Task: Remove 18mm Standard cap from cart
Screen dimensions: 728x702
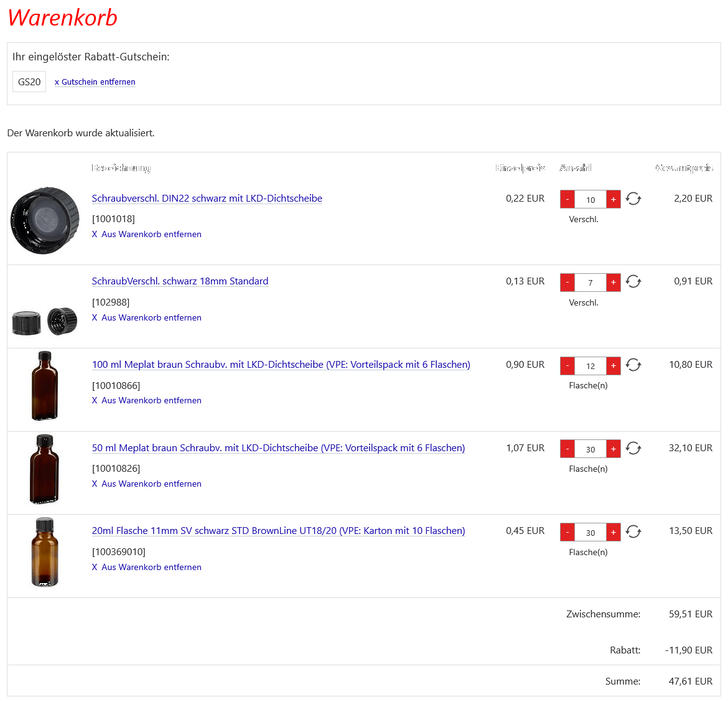Action: pos(147,317)
